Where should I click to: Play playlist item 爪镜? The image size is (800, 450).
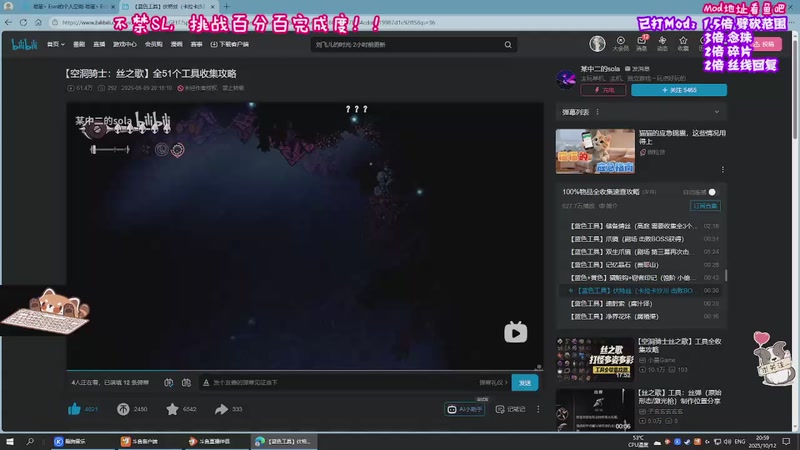click(644, 239)
